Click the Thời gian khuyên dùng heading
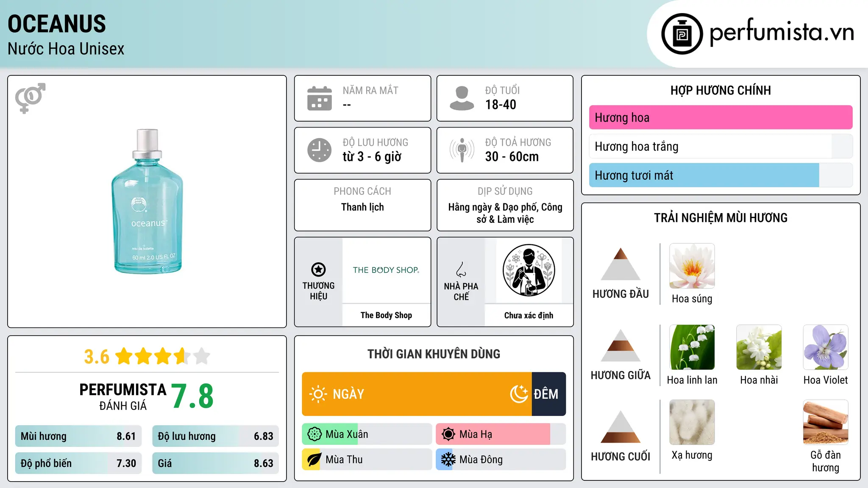Image resolution: width=868 pixels, height=488 pixels. click(x=434, y=354)
